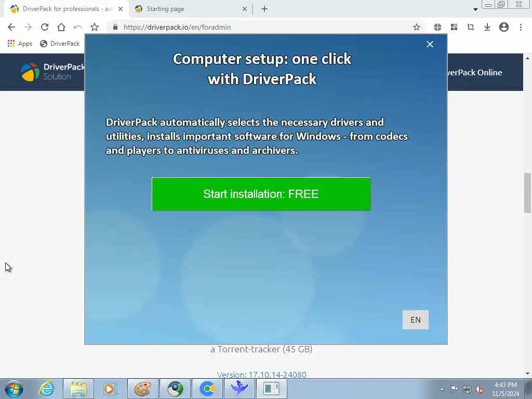The height and width of the screenshot is (399, 532).
Task: Open the media player taskbar icon
Action: pyautogui.click(x=110, y=389)
